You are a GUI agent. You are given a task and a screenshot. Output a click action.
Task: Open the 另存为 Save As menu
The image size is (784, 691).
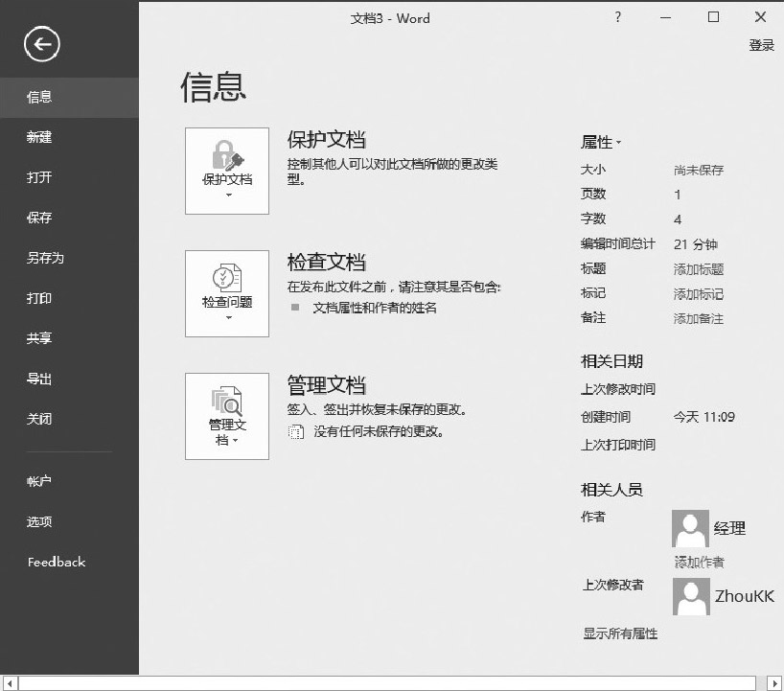tap(45, 258)
